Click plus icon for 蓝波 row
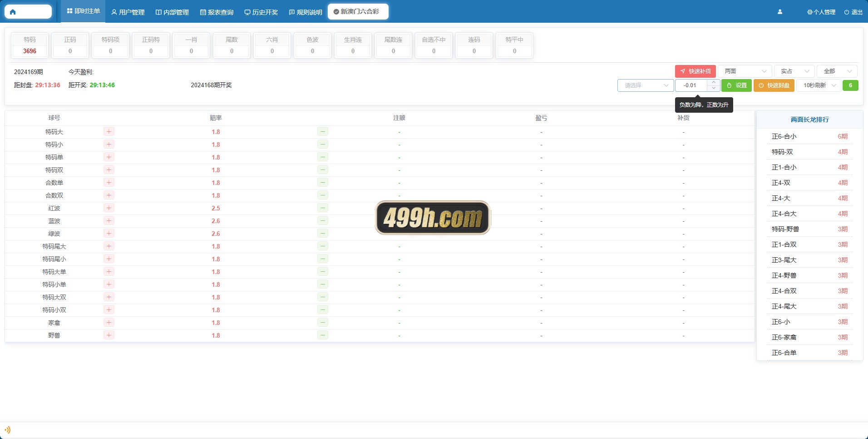 click(x=109, y=221)
